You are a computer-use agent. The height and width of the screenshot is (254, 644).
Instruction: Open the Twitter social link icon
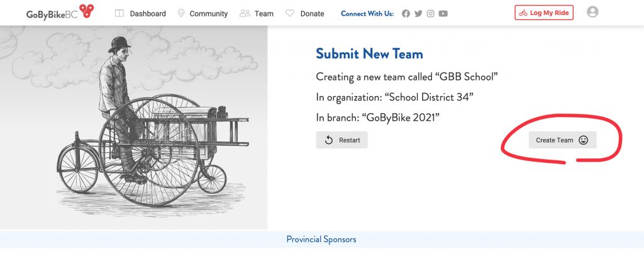click(418, 14)
